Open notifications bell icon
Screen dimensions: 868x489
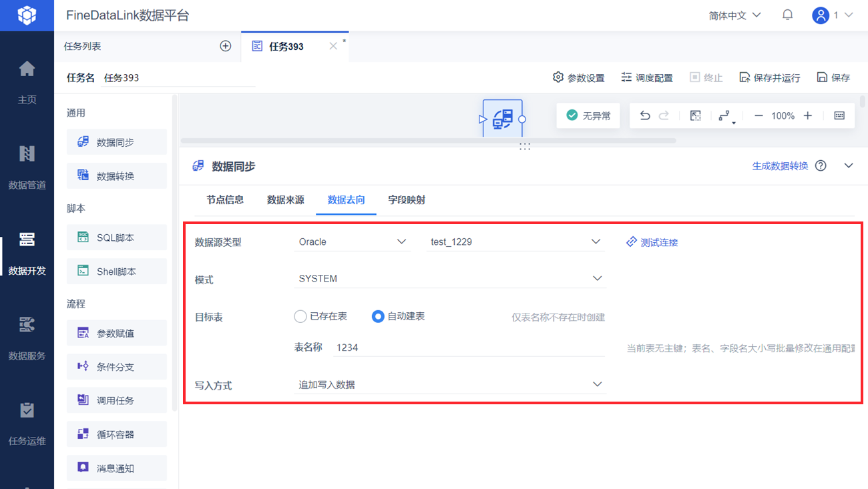[788, 15]
